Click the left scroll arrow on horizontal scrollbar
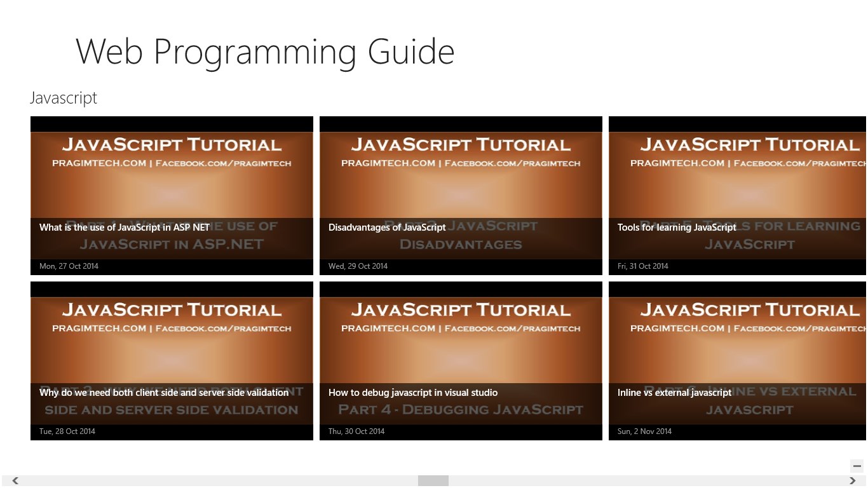 15,481
